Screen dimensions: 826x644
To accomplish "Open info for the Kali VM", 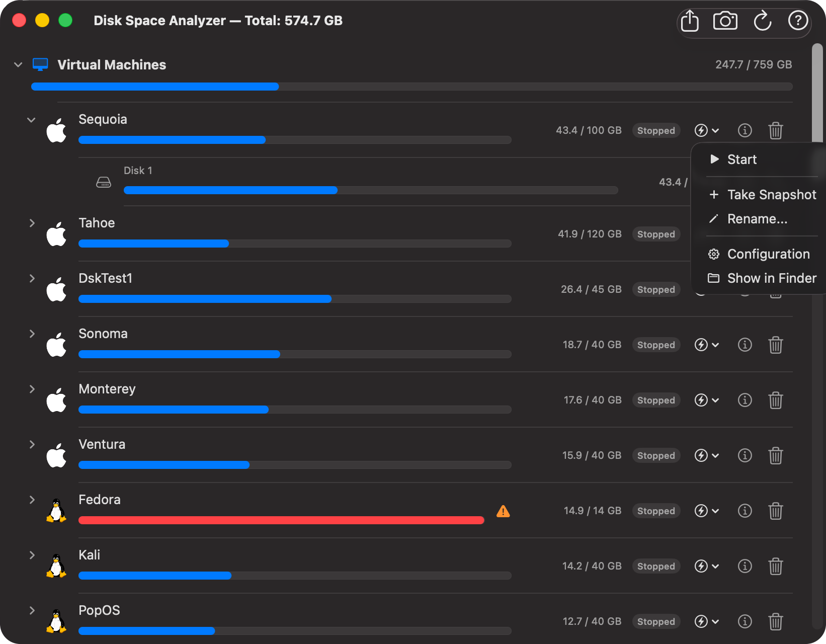I will (745, 567).
